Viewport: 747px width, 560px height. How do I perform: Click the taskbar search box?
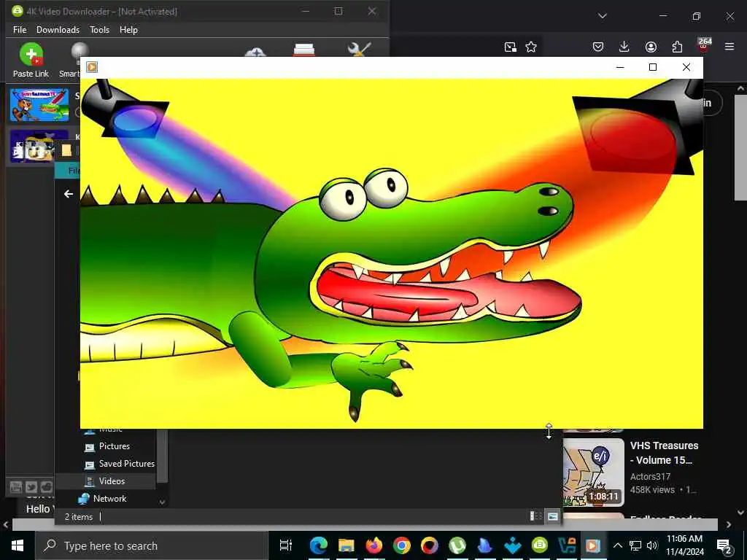(152, 545)
